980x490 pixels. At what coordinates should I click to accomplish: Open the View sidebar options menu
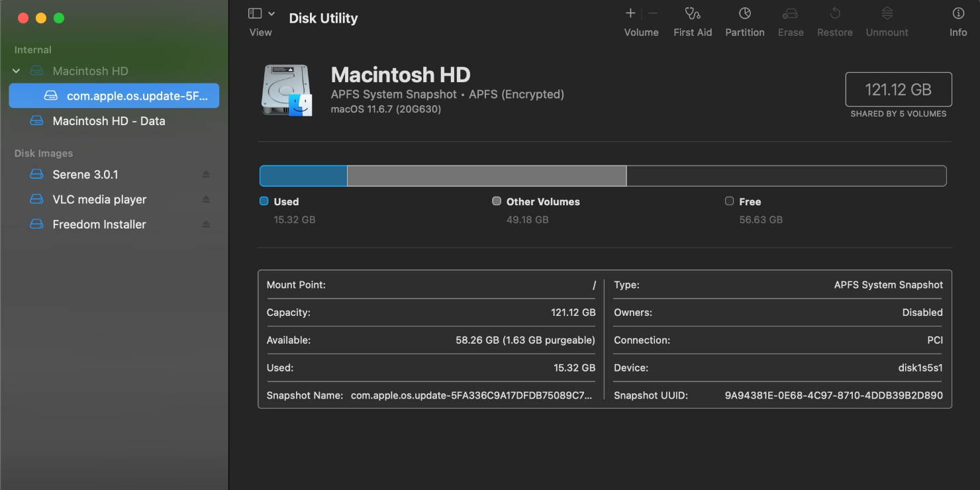(x=271, y=13)
